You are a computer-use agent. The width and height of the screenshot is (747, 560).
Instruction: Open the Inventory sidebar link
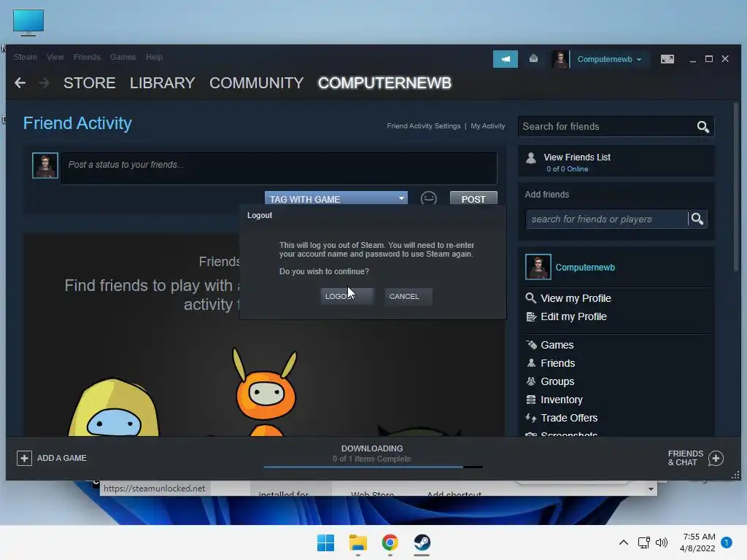tap(562, 400)
